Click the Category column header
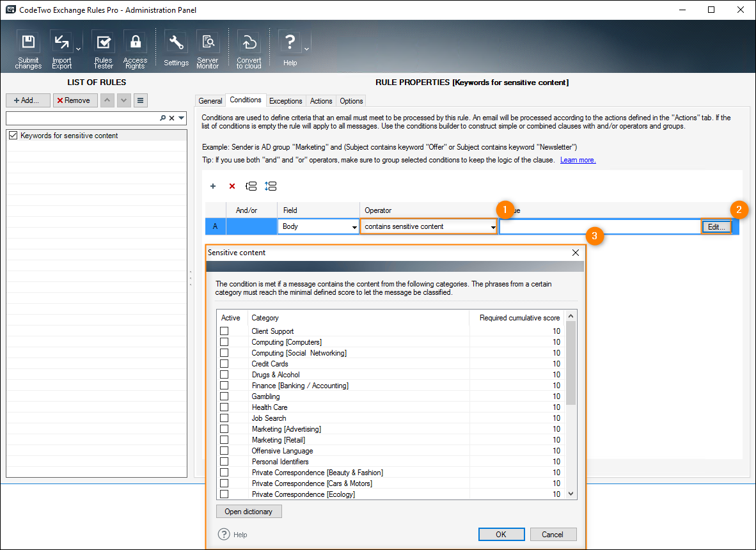756x550 pixels. pos(358,318)
